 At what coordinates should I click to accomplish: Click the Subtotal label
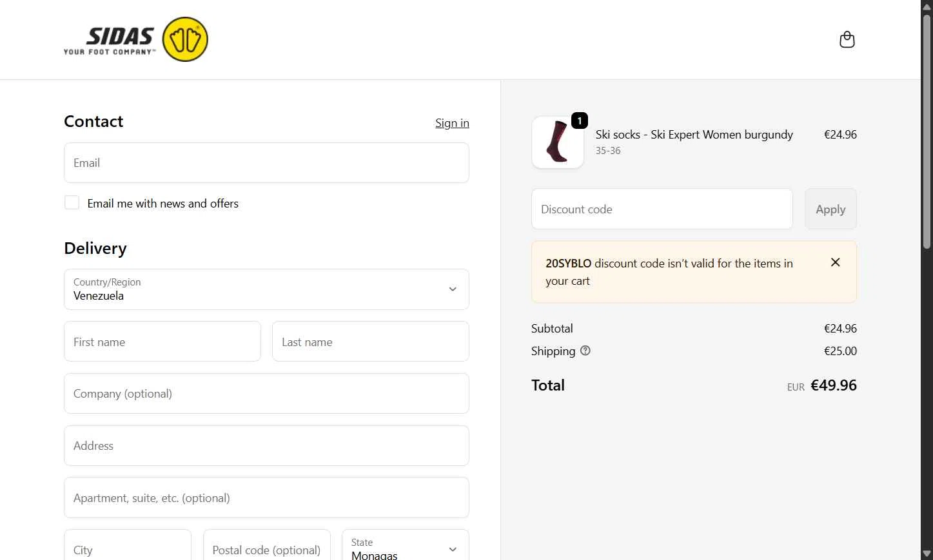(x=552, y=329)
